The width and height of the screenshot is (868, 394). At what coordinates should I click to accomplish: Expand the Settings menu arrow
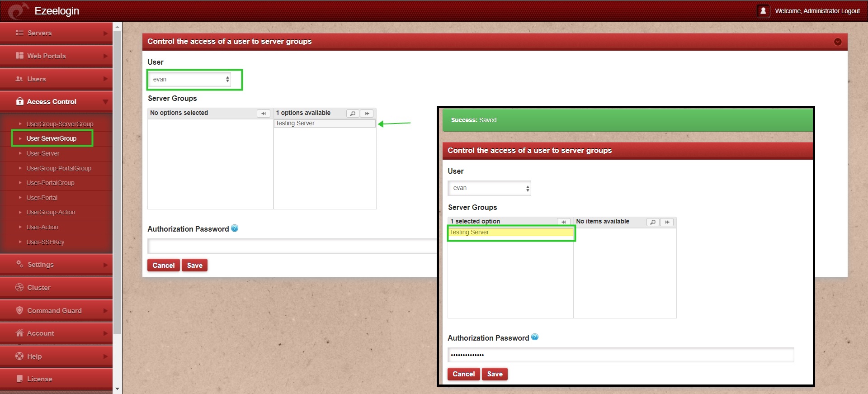tap(105, 265)
